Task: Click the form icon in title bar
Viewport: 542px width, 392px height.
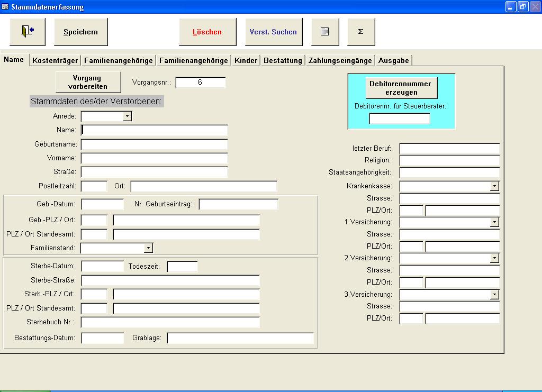Action: click(x=5, y=7)
